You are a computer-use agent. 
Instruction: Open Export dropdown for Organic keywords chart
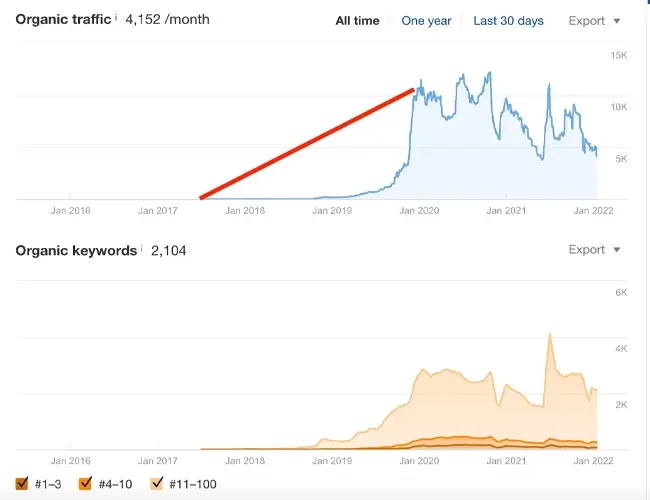(x=594, y=250)
